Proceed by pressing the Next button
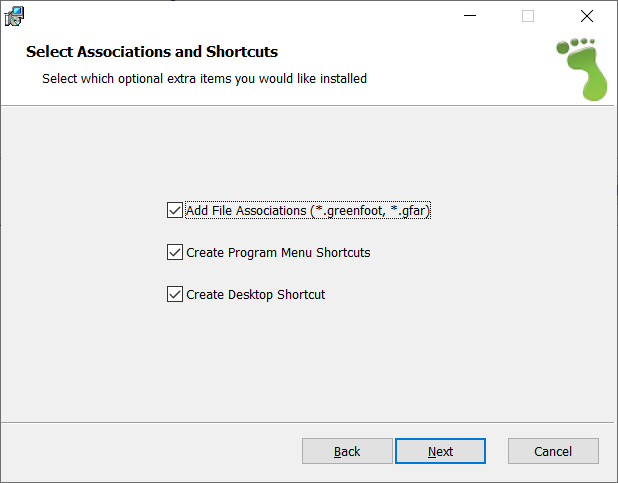The width and height of the screenshot is (618, 483). coord(440,451)
